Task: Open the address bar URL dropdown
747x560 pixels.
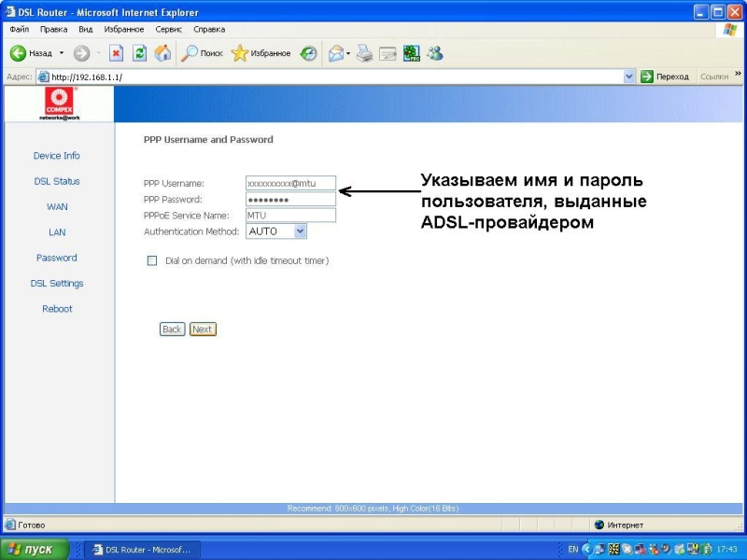Action: coord(628,77)
